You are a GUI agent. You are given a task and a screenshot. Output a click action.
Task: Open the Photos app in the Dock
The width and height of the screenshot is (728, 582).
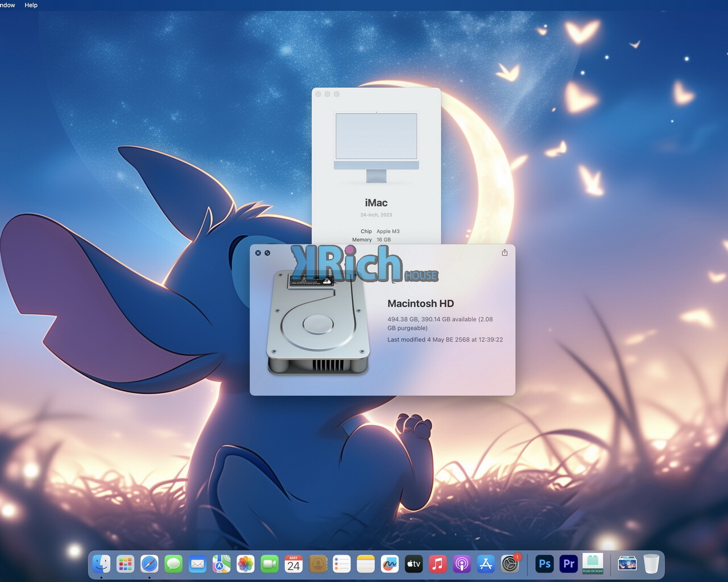pos(246,564)
